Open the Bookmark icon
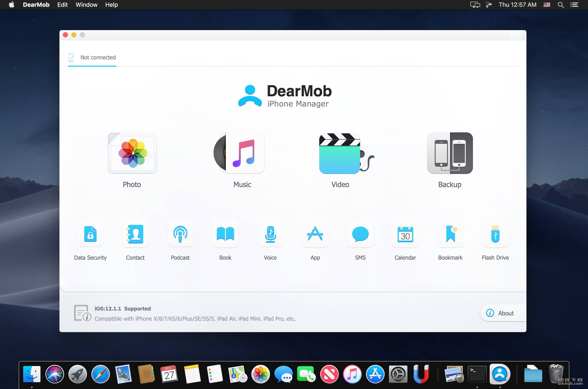The width and height of the screenshot is (588, 389). pyautogui.click(x=450, y=234)
